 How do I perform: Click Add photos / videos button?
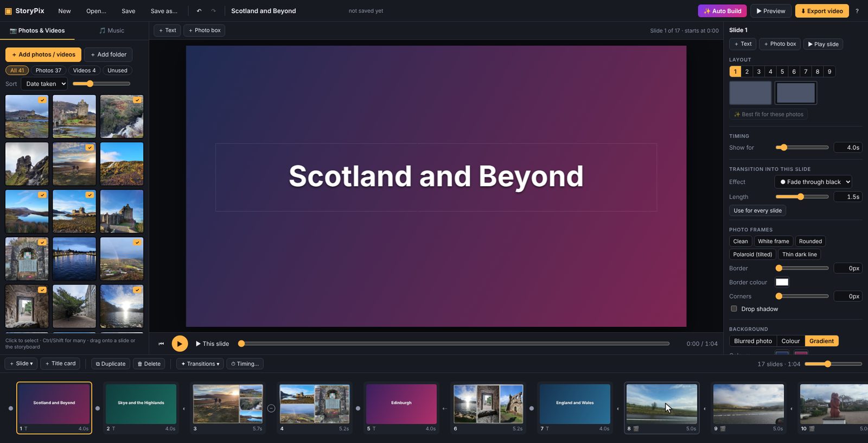point(43,54)
